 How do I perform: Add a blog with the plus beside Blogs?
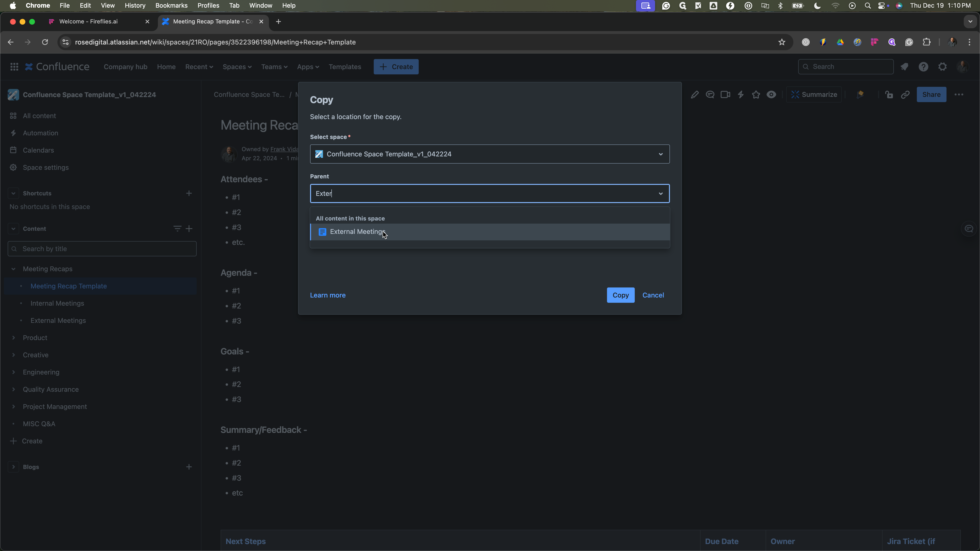[189, 467]
